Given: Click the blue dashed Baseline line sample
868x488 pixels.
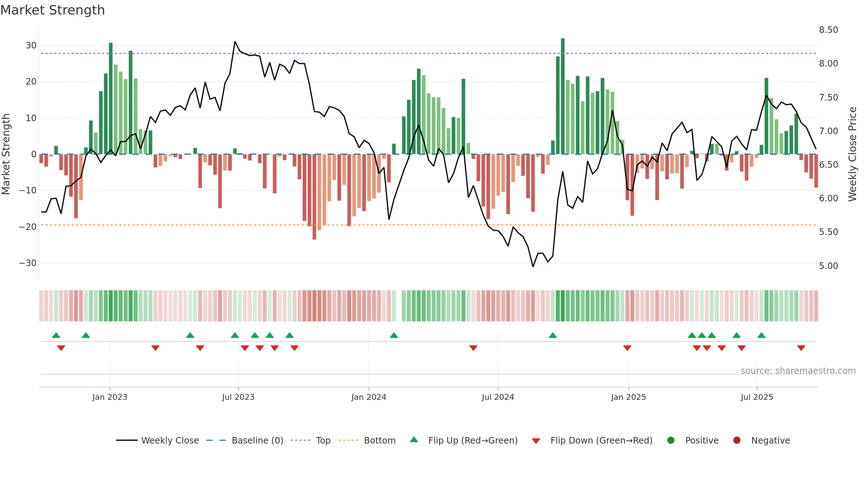Looking at the screenshot, I should pos(216,440).
